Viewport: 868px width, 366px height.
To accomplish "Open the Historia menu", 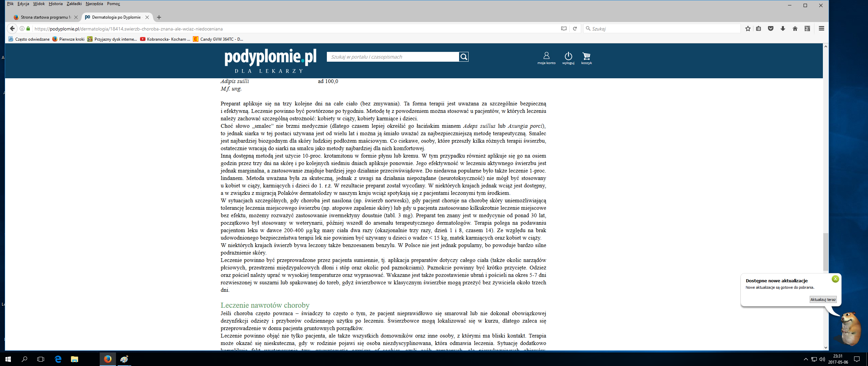I will coord(56,4).
